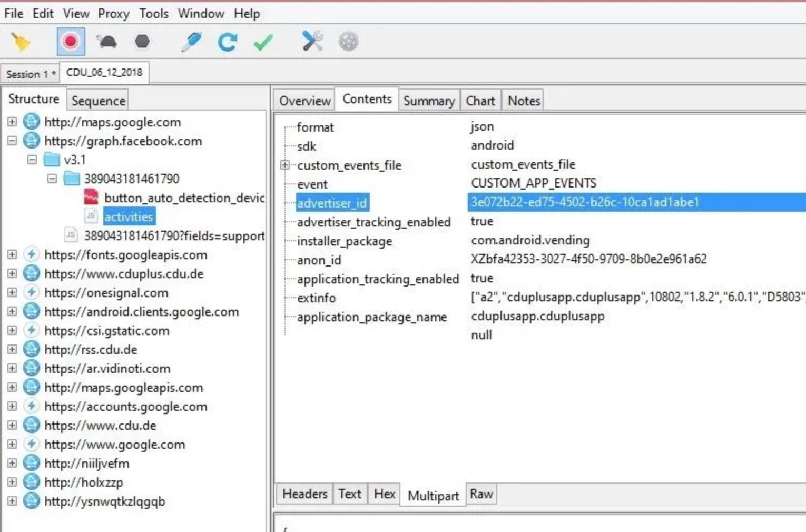Screen dimensions: 806x532
Task: Select the Sequence tab
Action: pyautogui.click(x=98, y=101)
